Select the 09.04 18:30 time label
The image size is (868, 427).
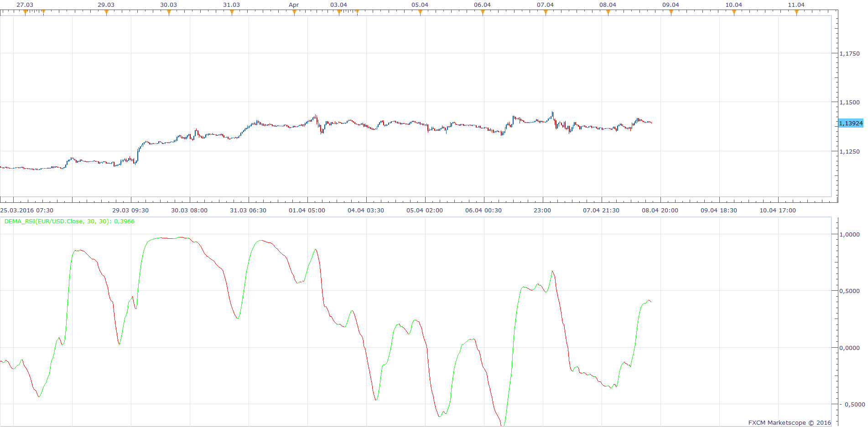pyautogui.click(x=719, y=211)
